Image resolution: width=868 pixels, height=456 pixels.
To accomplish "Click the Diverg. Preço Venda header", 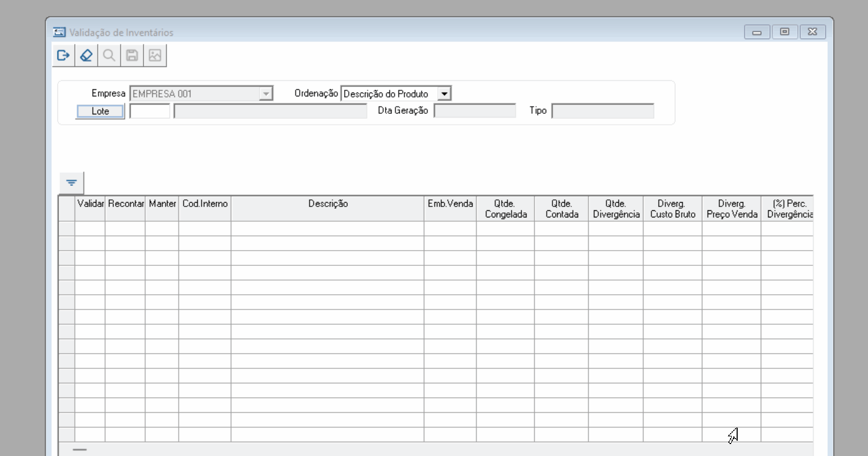I will pos(732,209).
